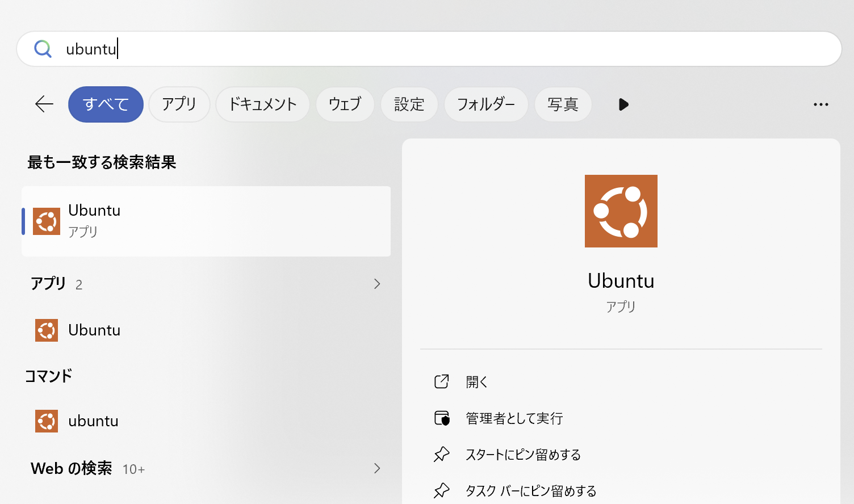Viewport: 854px width, 504px height.
Task: Open the three-dot options menu
Action: 820,104
